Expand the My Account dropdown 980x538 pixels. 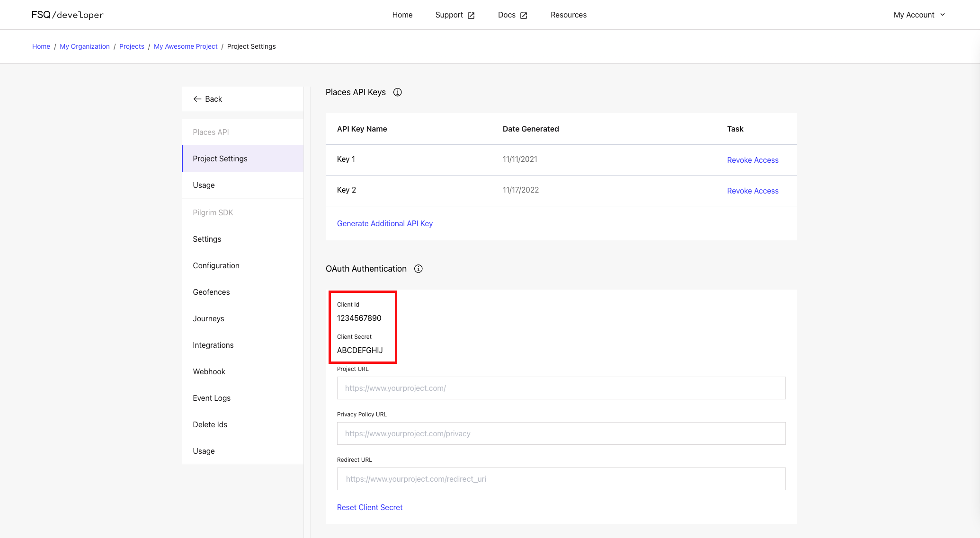click(919, 15)
